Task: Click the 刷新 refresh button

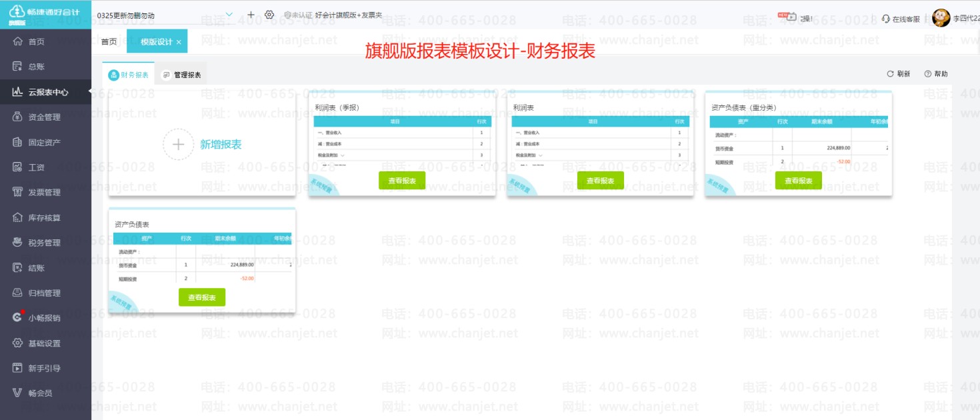Action: click(x=898, y=74)
